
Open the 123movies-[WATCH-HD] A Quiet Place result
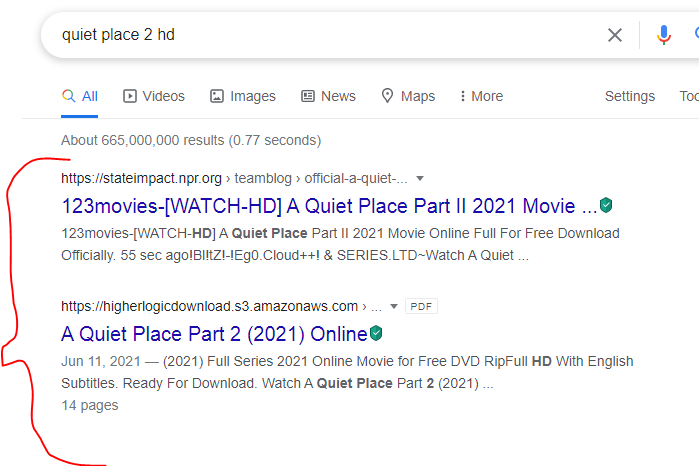[329, 206]
